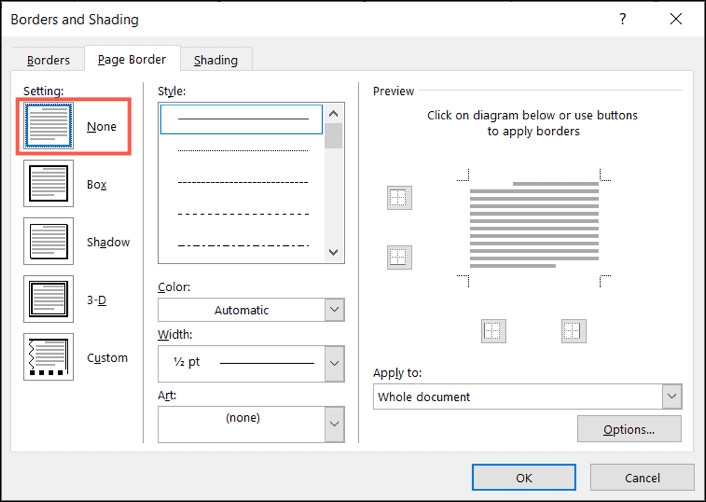706x502 pixels.
Task: Click the Style list scroll down arrow
Action: click(333, 252)
